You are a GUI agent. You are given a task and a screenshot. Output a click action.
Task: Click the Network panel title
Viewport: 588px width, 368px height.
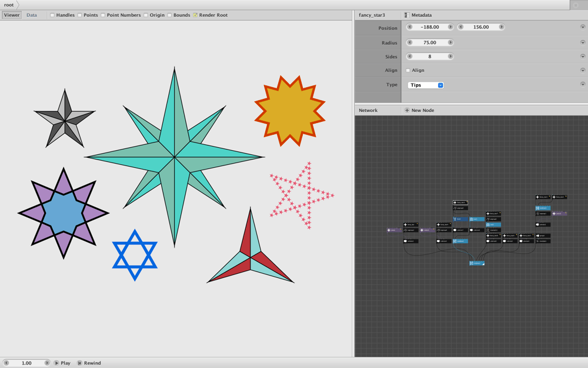368,111
